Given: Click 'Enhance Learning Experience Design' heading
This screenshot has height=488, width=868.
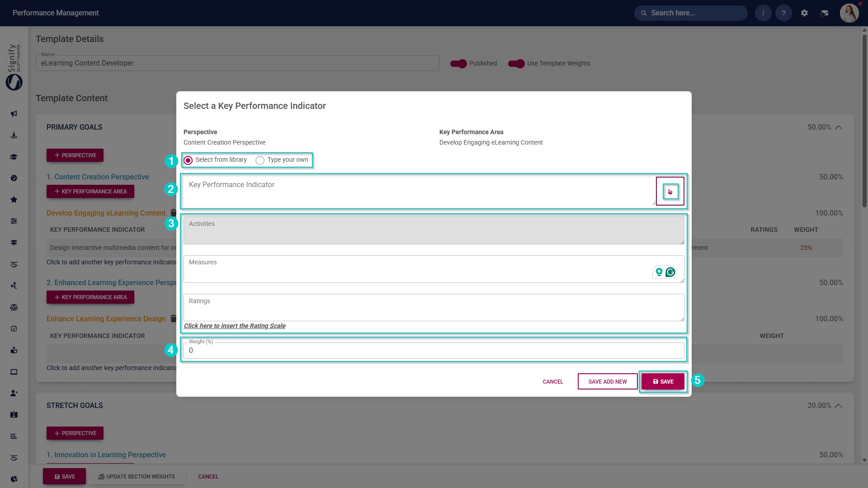Looking at the screenshot, I should [x=106, y=319].
